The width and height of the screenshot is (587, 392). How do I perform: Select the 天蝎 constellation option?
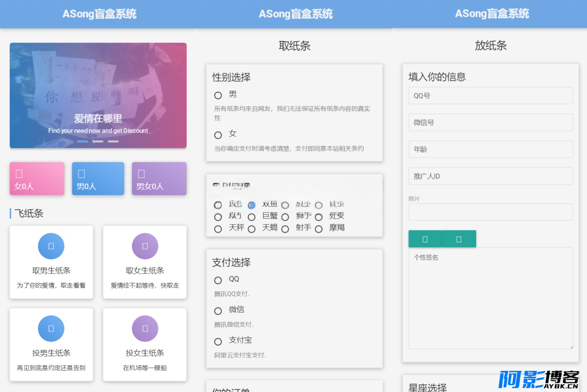click(x=252, y=229)
